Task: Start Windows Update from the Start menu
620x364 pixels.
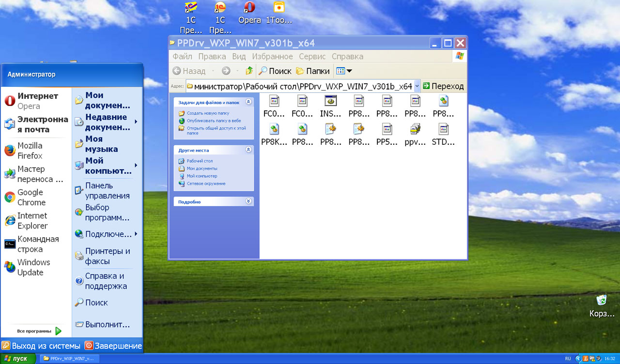Action: pyautogui.click(x=33, y=267)
